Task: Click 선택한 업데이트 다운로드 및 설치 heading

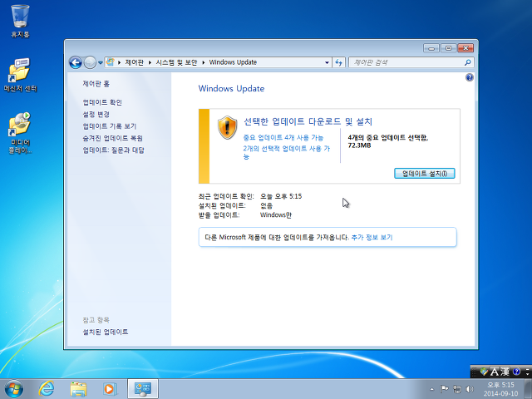Action: [x=308, y=121]
